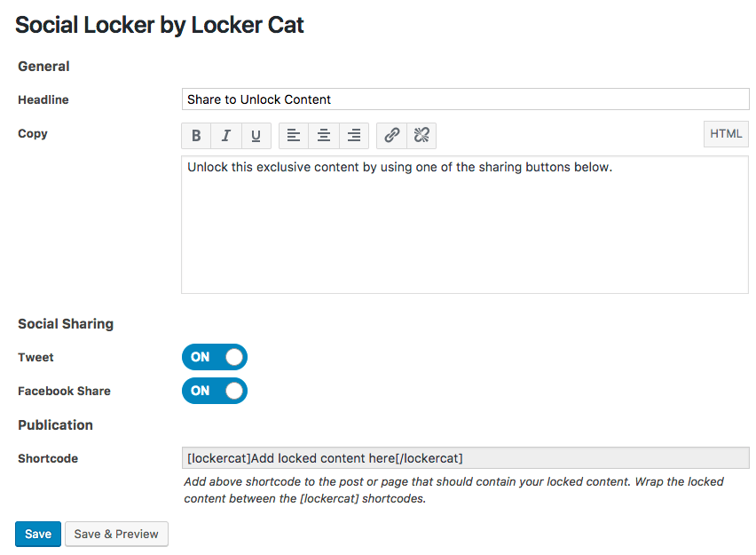Switch the editor to HTML view
Image resolution: width=756 pixels, height=555 pixels.
(726, 134)
